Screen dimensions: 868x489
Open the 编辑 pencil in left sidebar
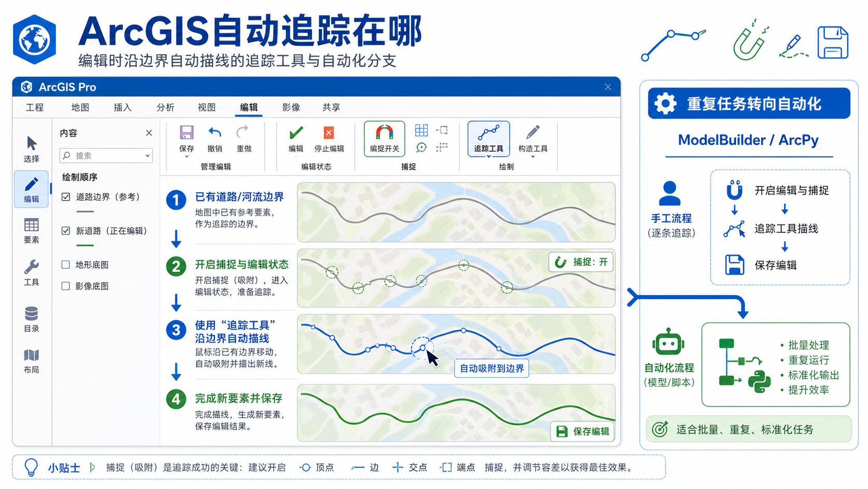pyautogui.click(x=32, y=189)
